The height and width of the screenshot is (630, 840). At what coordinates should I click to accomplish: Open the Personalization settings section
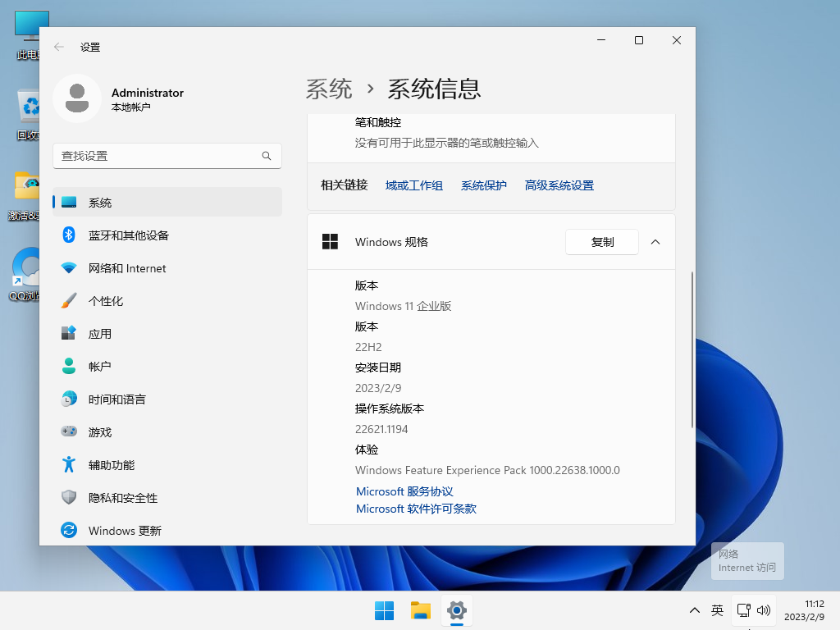pyautogui.click(x=106, y=301)
